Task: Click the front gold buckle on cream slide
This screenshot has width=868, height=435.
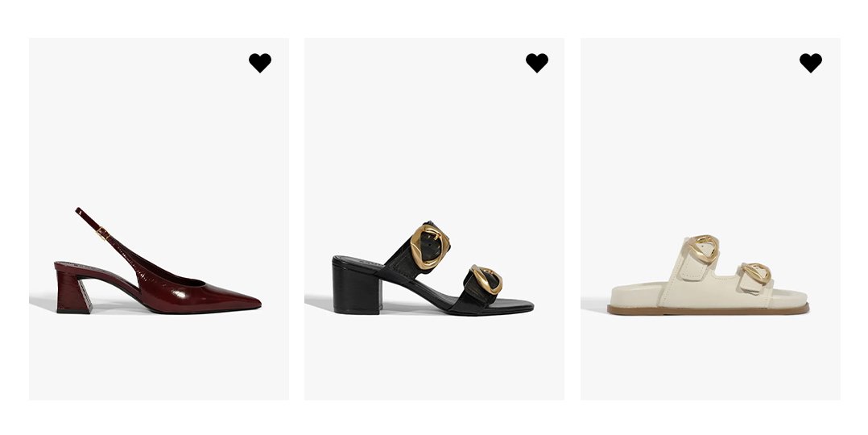Action: (x=756, y=273)
